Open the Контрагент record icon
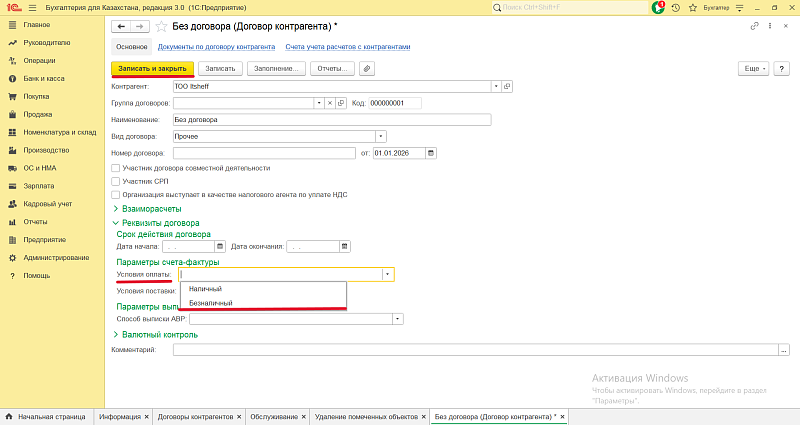 point(507,86)
